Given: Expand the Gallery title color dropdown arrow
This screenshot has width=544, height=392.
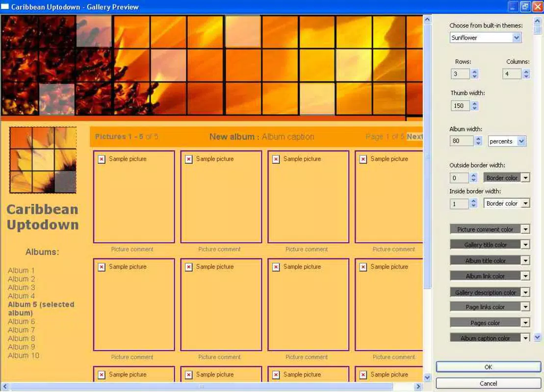Looking at the screenshot, I should tap(526, 245).
